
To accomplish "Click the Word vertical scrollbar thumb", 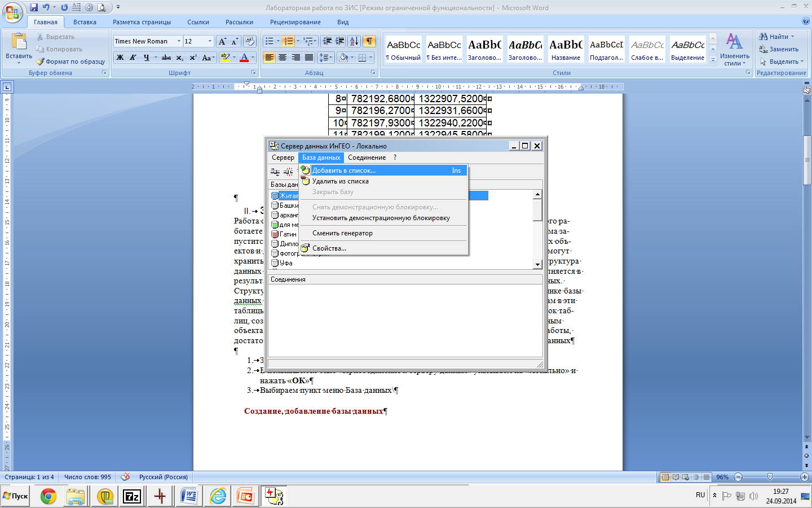I will [807, 160].
